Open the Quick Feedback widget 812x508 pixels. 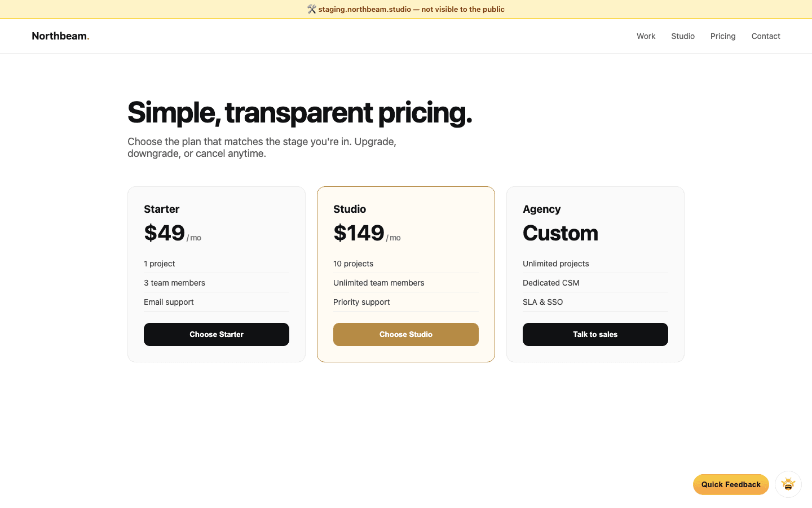pyautogui.click(x=731, y=484)
